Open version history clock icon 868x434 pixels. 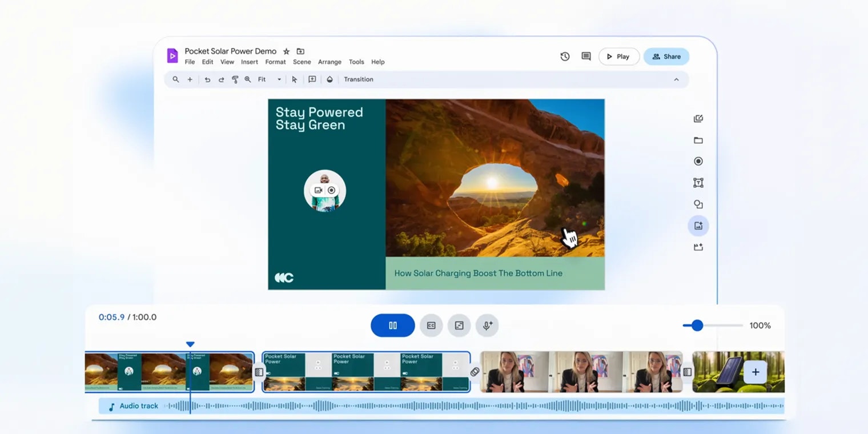(x=565, y=57)
